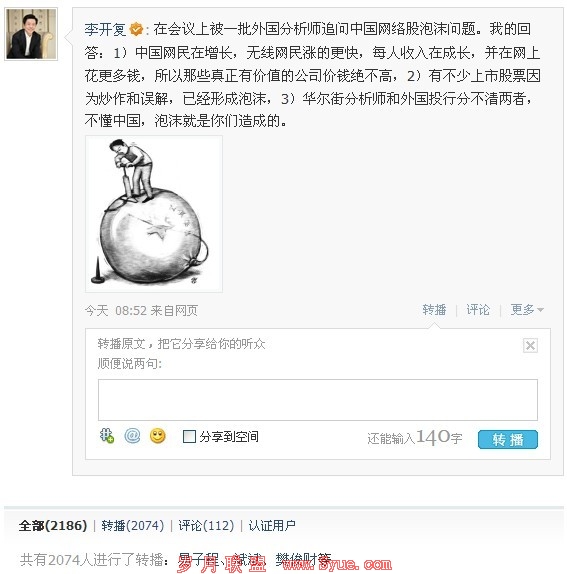Click the 来自网页 source link
The width and height of the screenshot is (567, 574).
[174, 310]
